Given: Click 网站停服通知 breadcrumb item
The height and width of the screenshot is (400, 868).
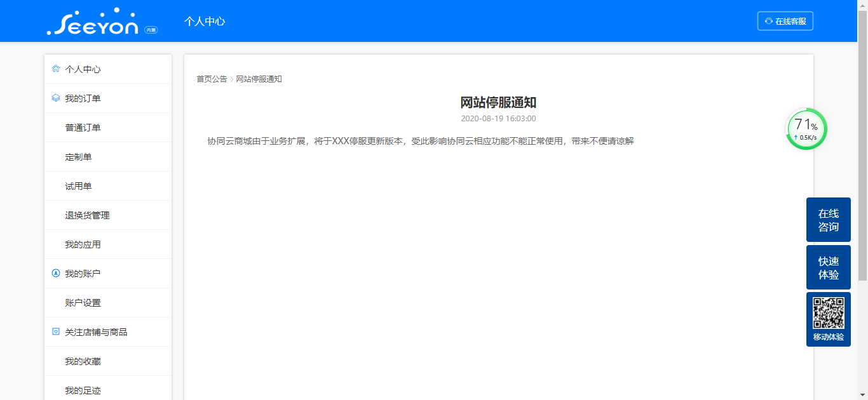Looking at the screenshot, I should (259, 79).
